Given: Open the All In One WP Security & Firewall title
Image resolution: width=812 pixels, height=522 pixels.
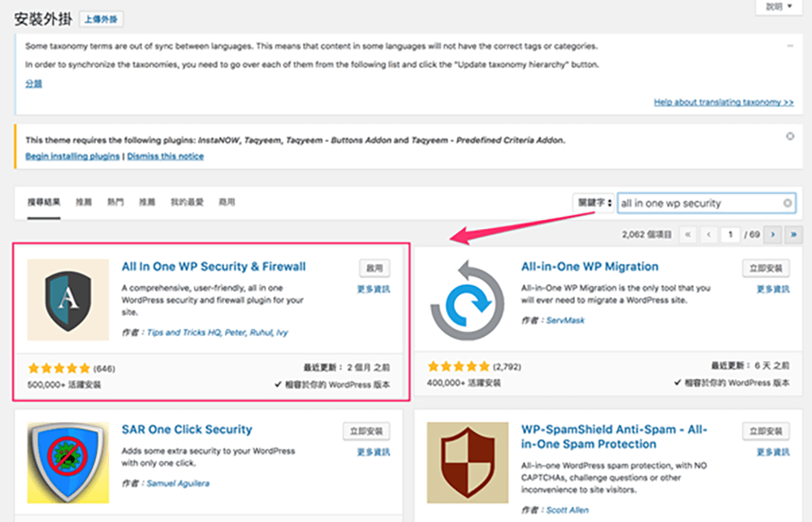Looking at the screenshot, I should [214, 267].
